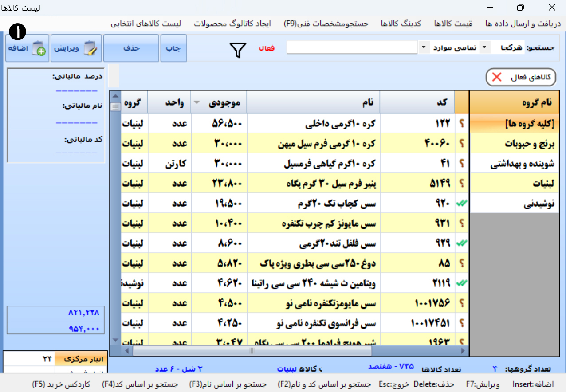This screenshot has width=566, height=392.
Task: Select the لبنیات group in group list
Action: 514,183
